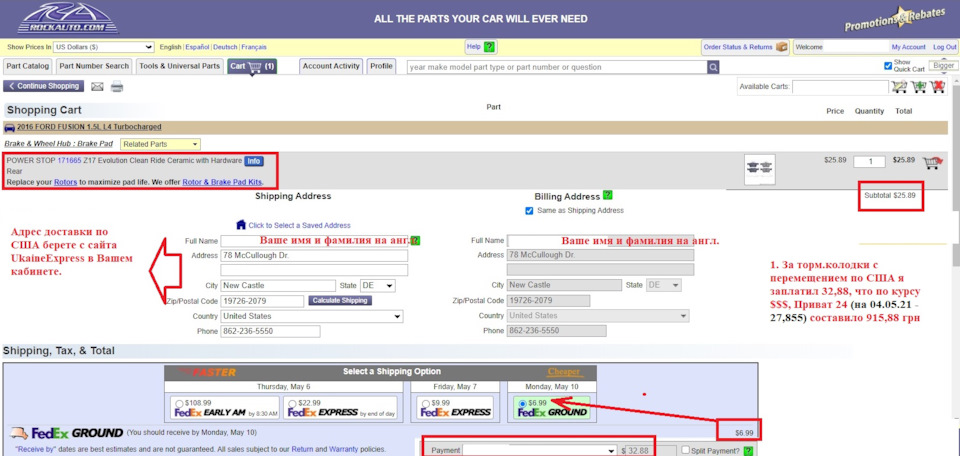Click the shipping Zip/Postal Code field

click(x=262, y=301)
